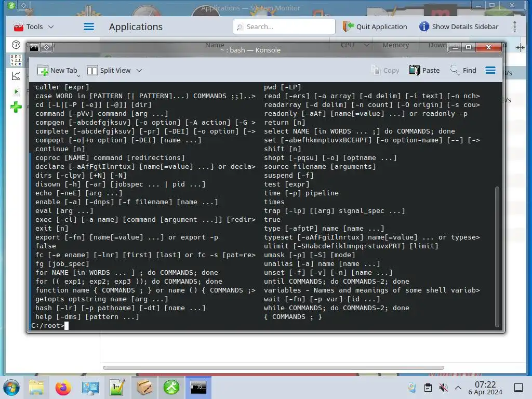Open the window menu icon in System Monitor title bar
The width and height of the screenshot is (532, 399).
[11, 5]
